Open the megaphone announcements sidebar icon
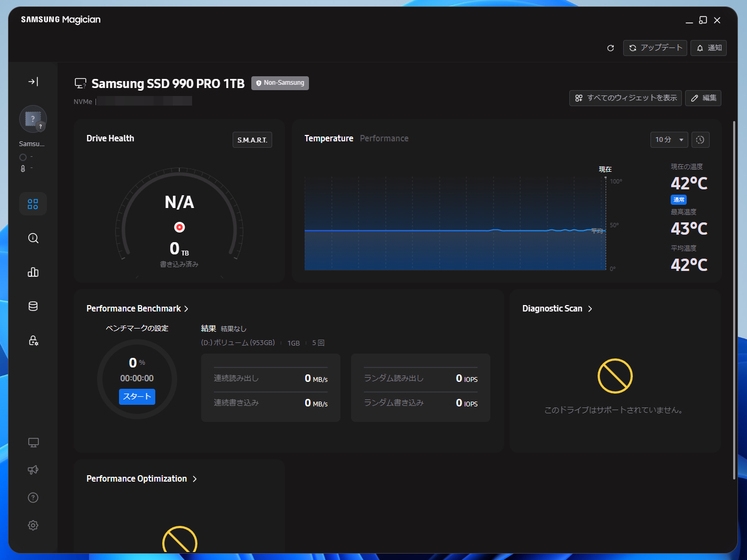 (x=33, y=470)
